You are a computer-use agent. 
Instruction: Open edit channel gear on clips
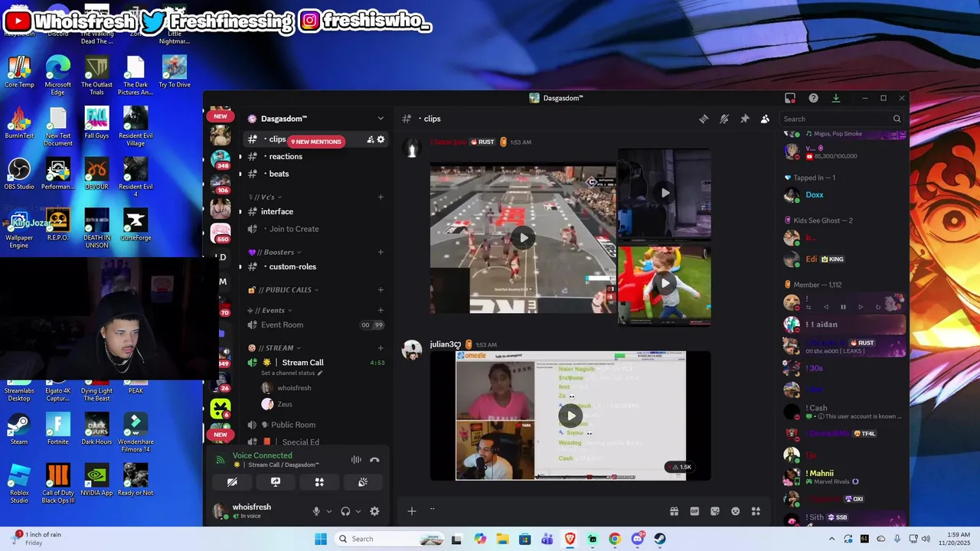coord(381,139)
